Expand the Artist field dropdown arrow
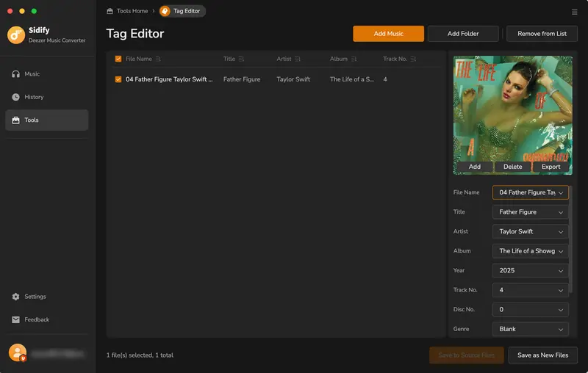 [x=561, y=232]
